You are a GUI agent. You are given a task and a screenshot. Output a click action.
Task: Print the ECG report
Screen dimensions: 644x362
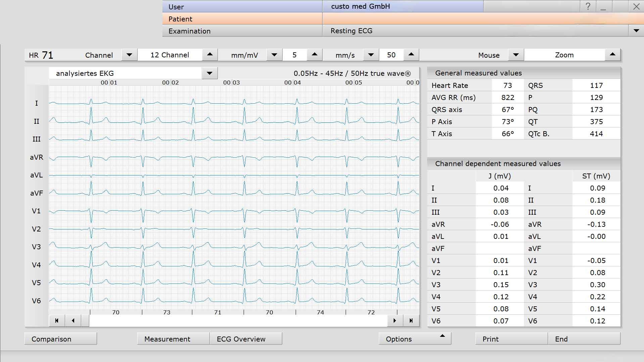coord(511,339)
